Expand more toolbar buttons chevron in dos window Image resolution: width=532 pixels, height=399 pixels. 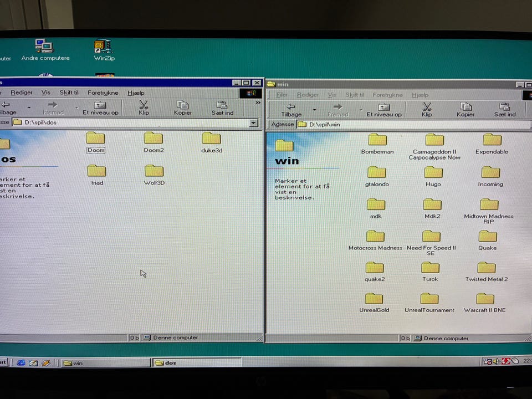258,103
